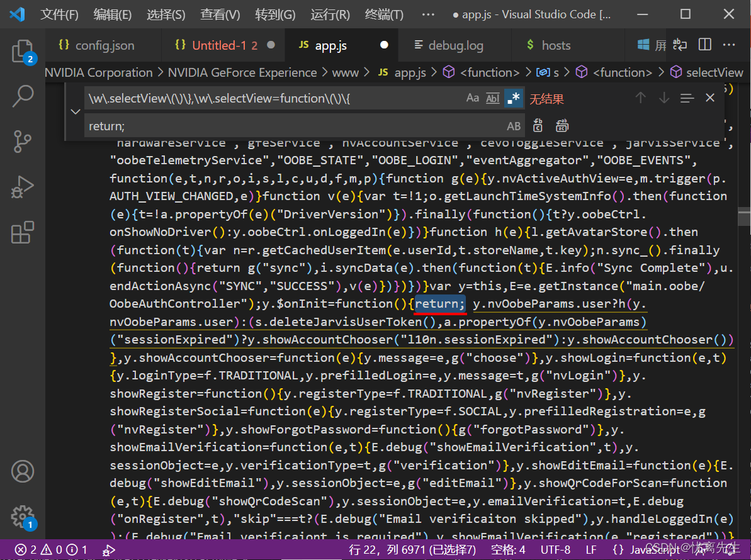
Task: Show more menu items via ellipsis
Action: tap(428, 14)
